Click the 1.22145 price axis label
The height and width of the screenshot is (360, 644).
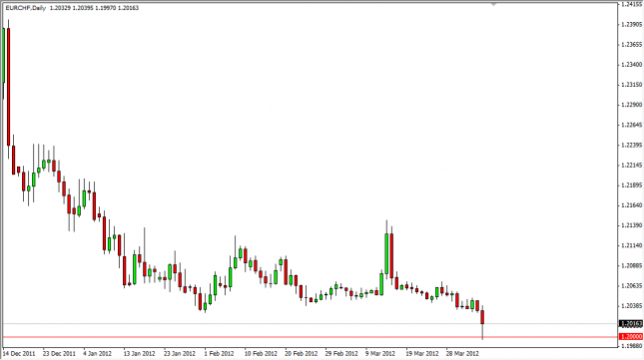click(x=632, y=166)
